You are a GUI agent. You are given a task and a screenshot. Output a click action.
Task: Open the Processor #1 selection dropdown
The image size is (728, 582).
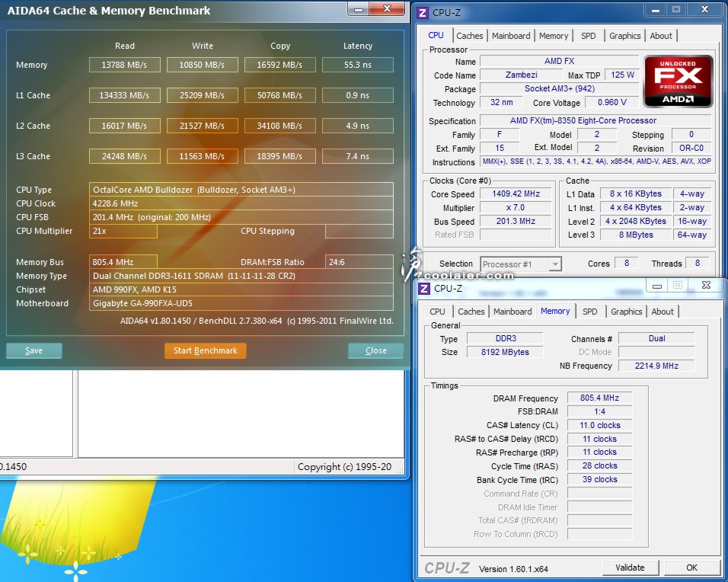[520, 264]
